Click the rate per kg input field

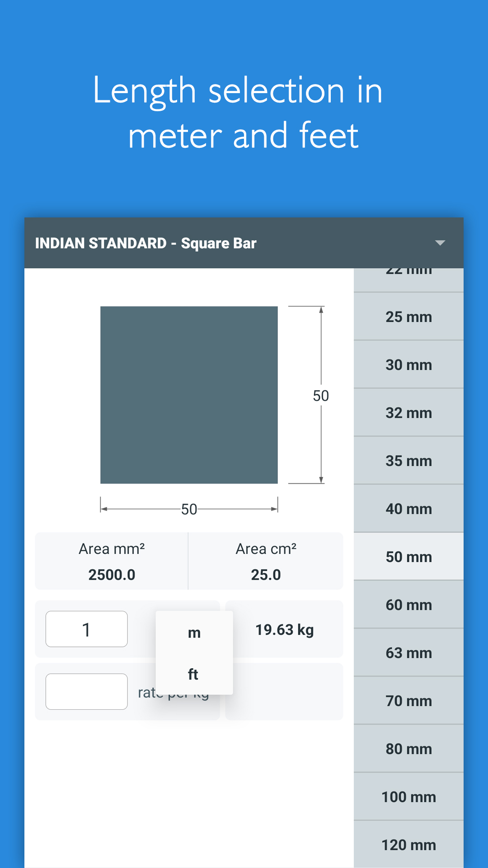point(86,692)
